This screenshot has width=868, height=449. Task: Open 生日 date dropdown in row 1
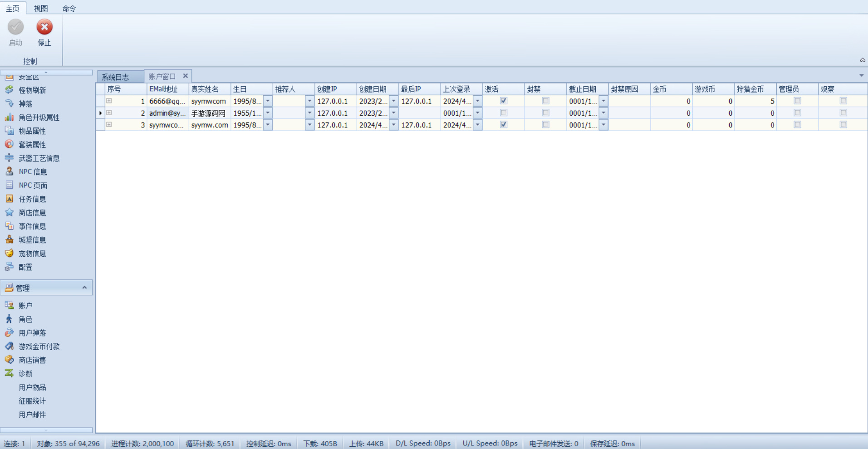(x=268, y=101)
